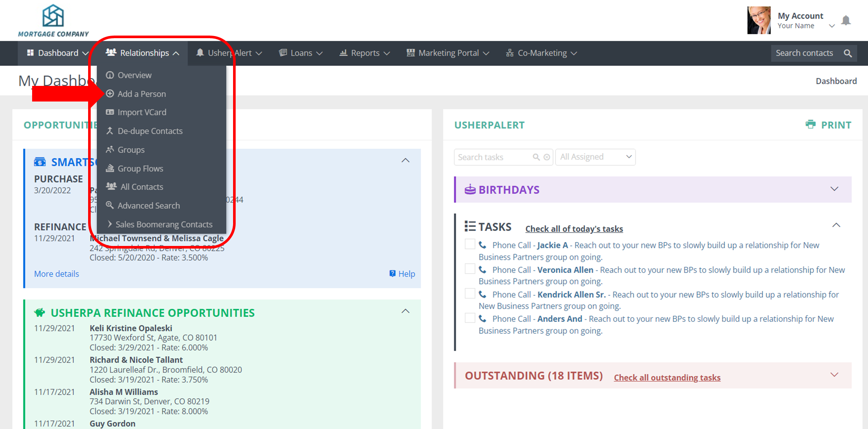Viewport: 868px width, 429px height.
Task: Collapse the Usherpa Refinance Opportunities panel
Action: click(x=405, y=311)
